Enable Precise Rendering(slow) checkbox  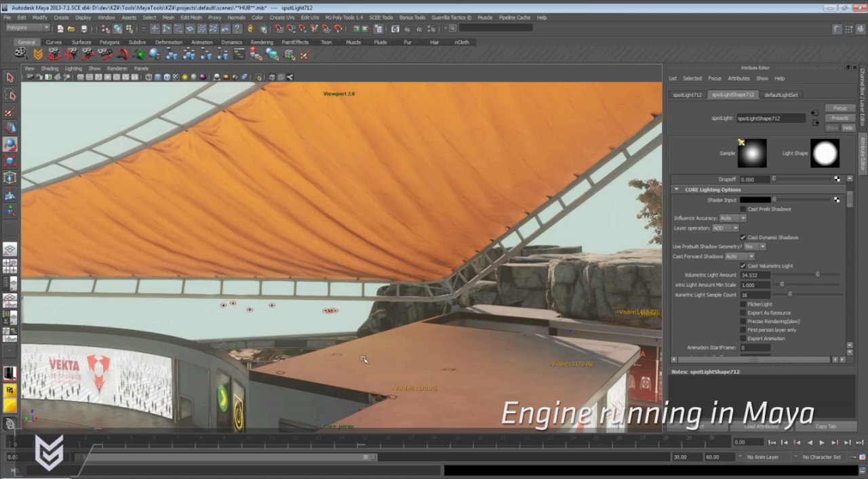click(743, 321)
